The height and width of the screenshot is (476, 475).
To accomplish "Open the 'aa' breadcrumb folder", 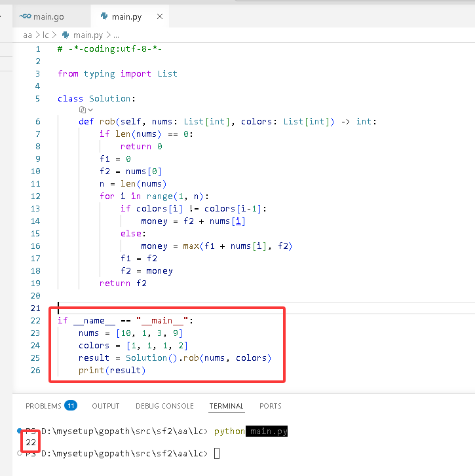I will coord(28,35).
